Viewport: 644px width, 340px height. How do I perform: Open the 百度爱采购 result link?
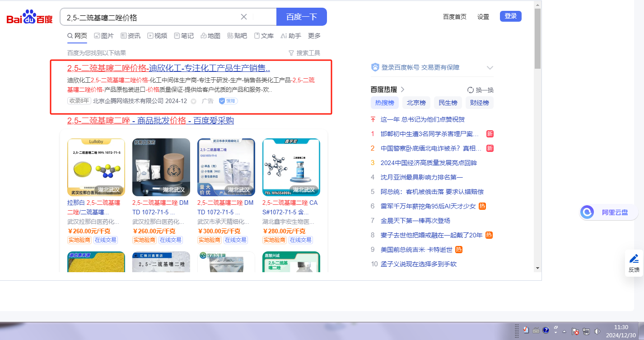150,121
